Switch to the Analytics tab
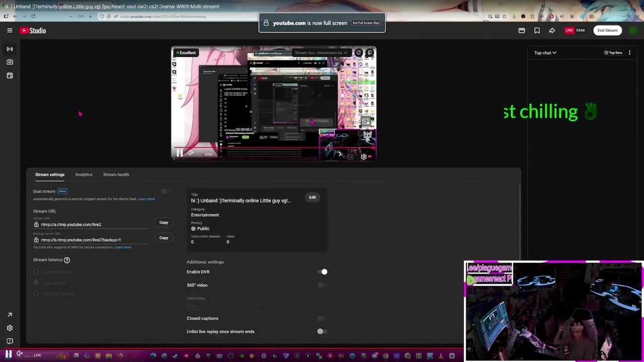 84,174
